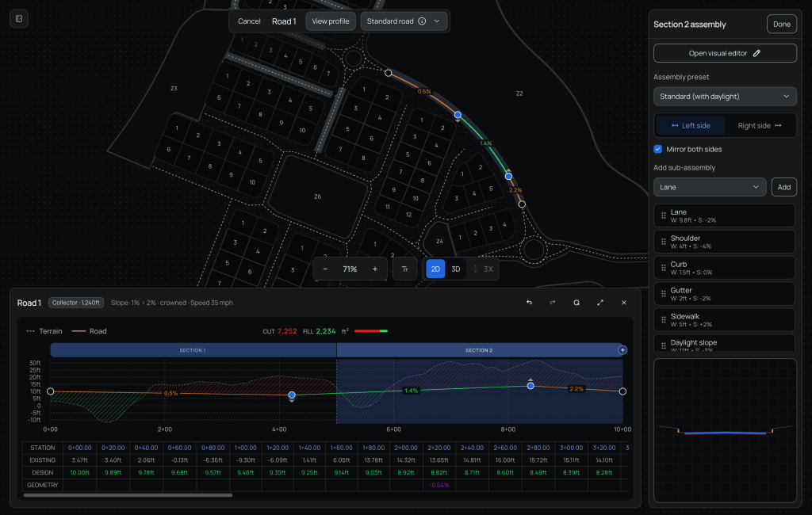Expand the profile panel to fullscreen

[600, 303]
